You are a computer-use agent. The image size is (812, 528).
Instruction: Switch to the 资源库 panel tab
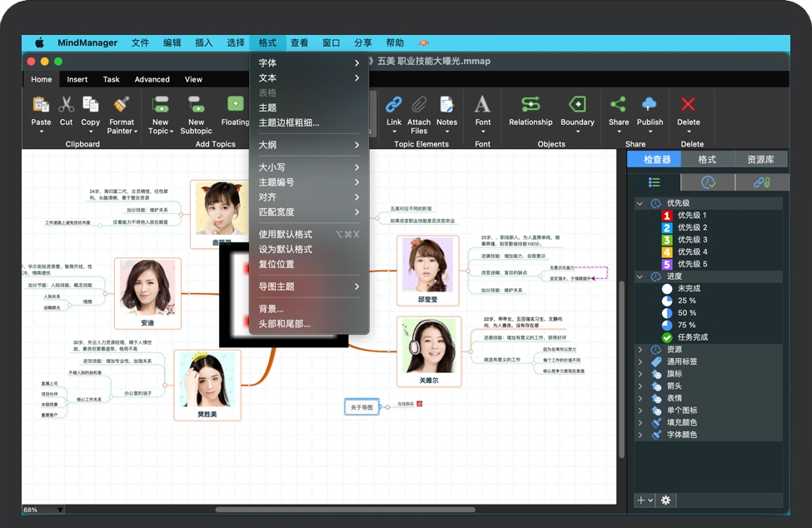click(x=760, y=159)
